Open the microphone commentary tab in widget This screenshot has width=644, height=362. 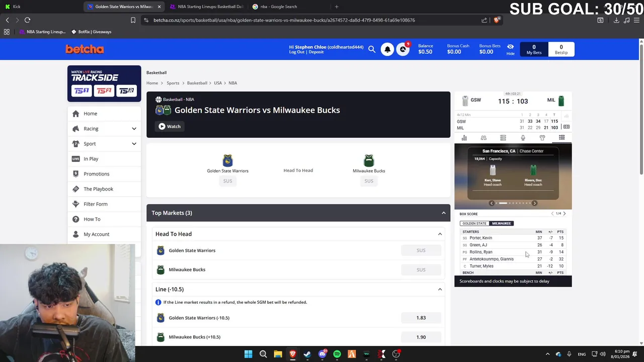pyautogui.click(x=523, y=138)
